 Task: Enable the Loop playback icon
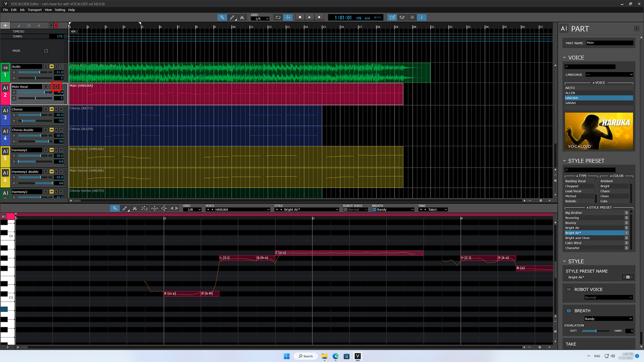(x=278, y=17)
